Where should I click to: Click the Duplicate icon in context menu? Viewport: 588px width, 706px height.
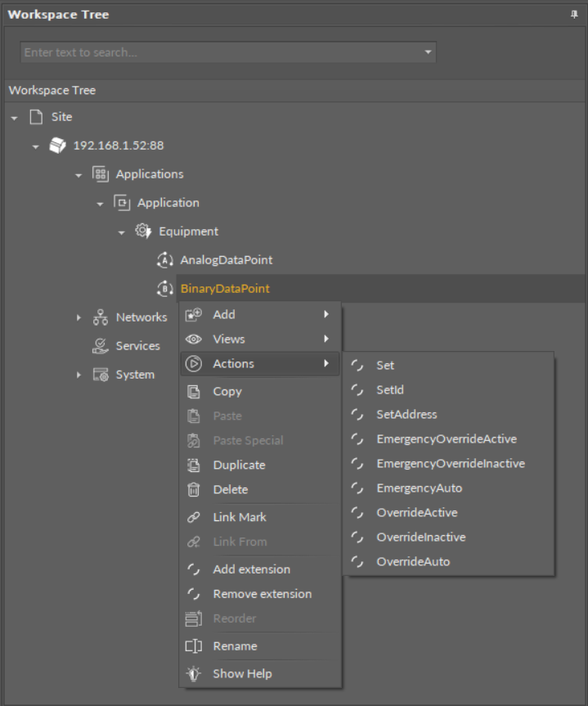coord(194,465)
